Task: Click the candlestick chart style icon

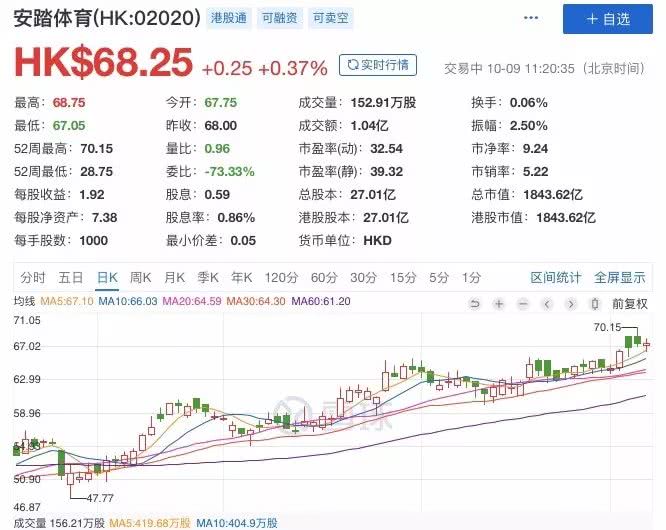Action: point(595,304)
